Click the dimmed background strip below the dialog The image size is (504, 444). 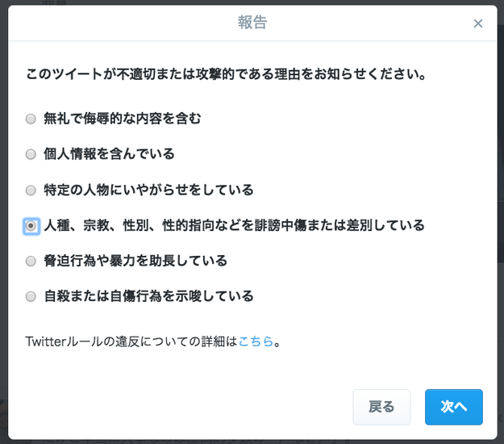point(252,442)
